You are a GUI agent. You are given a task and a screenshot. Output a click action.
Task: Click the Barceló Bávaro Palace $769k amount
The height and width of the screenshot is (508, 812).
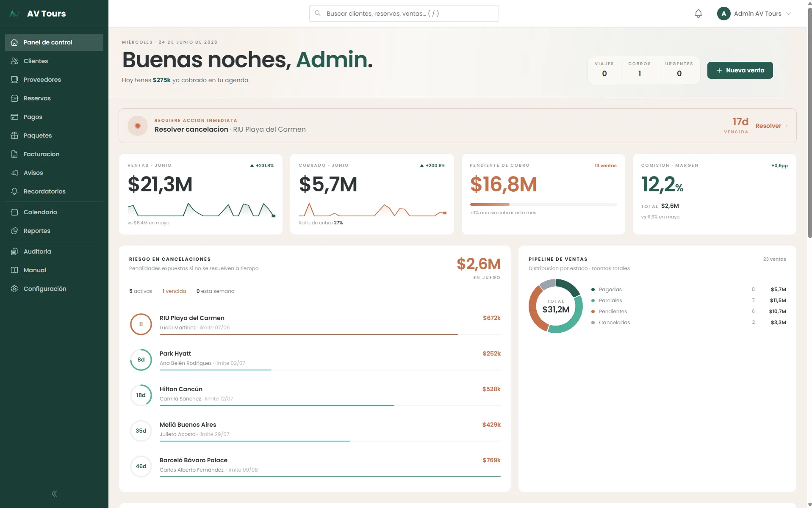(491, 460)
